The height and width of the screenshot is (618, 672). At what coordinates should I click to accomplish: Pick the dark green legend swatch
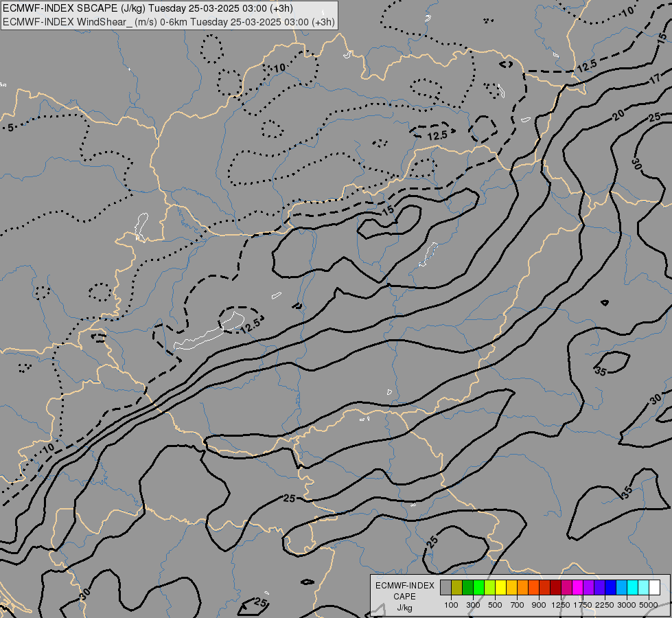click(x=467, y=588)
